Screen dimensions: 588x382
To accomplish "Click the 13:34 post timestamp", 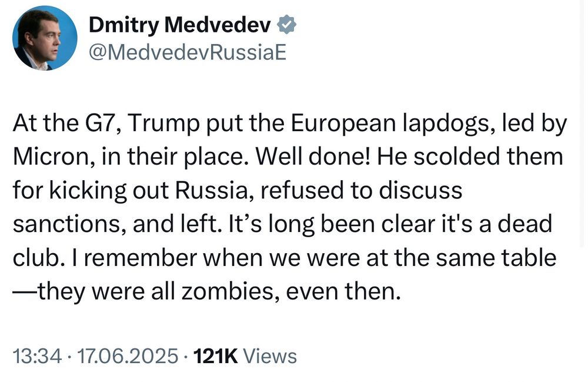I will (x=37, y=356).
